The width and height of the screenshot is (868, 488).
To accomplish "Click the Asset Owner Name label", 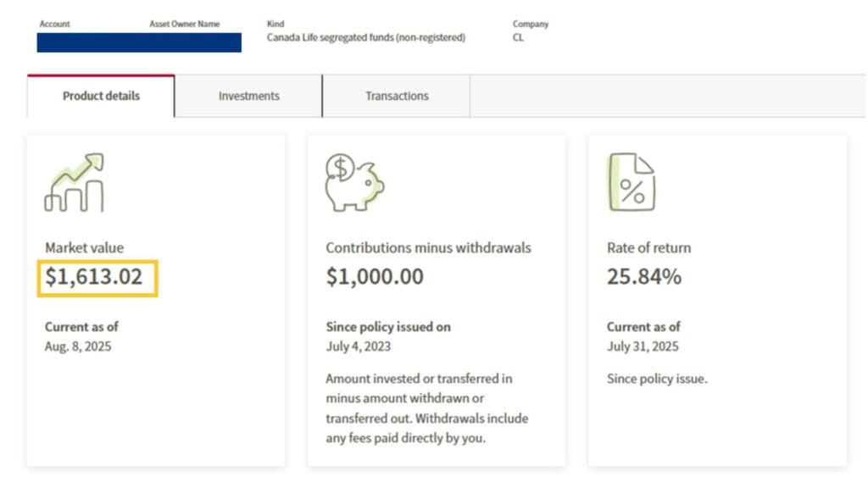I will coord(185,24).
